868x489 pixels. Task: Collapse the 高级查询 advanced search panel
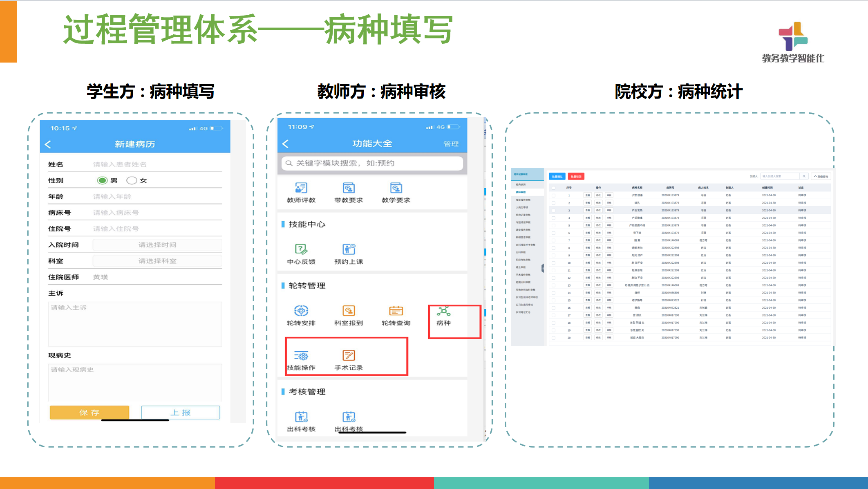[821, 177]
